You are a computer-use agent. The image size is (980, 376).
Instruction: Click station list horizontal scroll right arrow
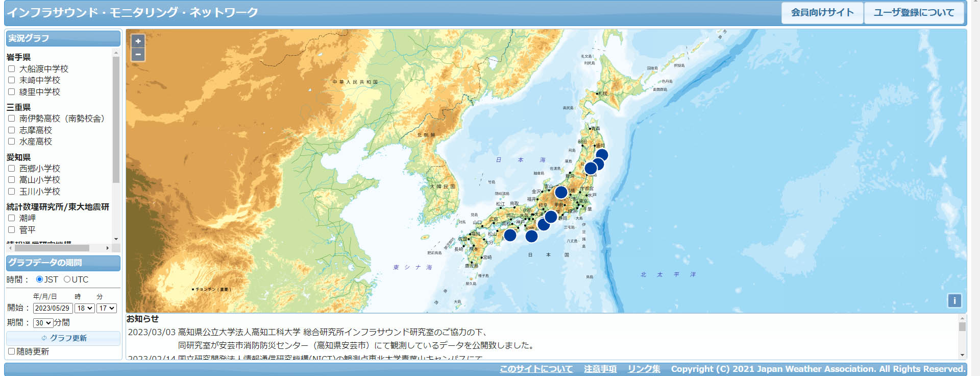pos(107,248)
